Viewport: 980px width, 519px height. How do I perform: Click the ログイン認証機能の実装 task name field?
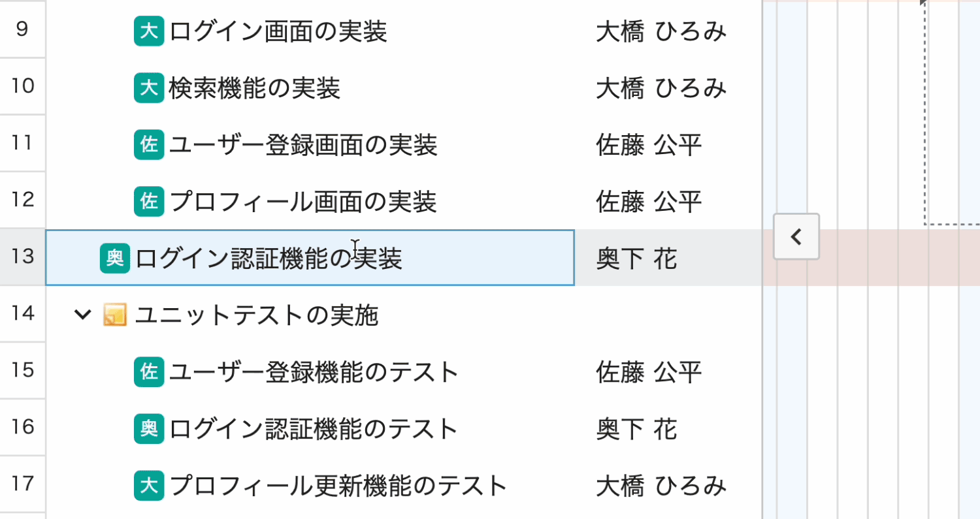269,259
